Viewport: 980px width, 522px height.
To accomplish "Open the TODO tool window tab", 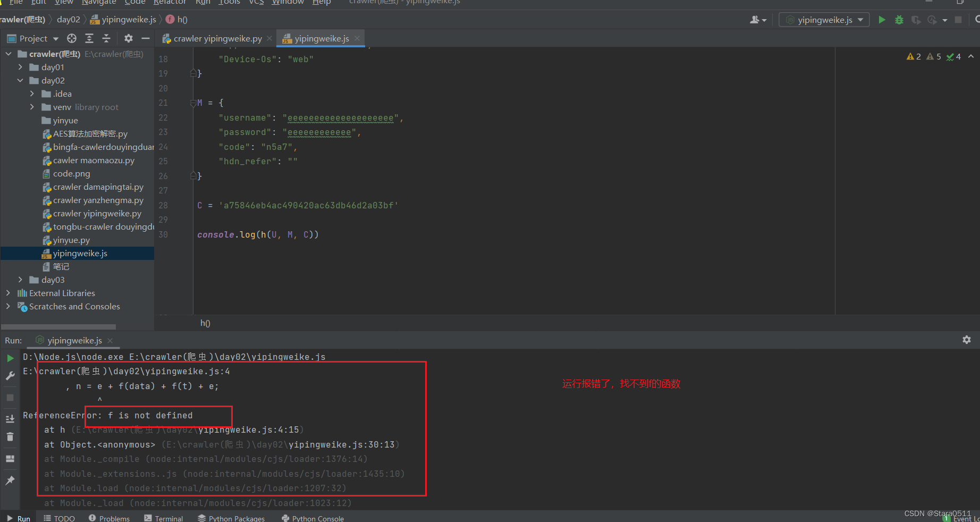I will [x=59, y=518].
